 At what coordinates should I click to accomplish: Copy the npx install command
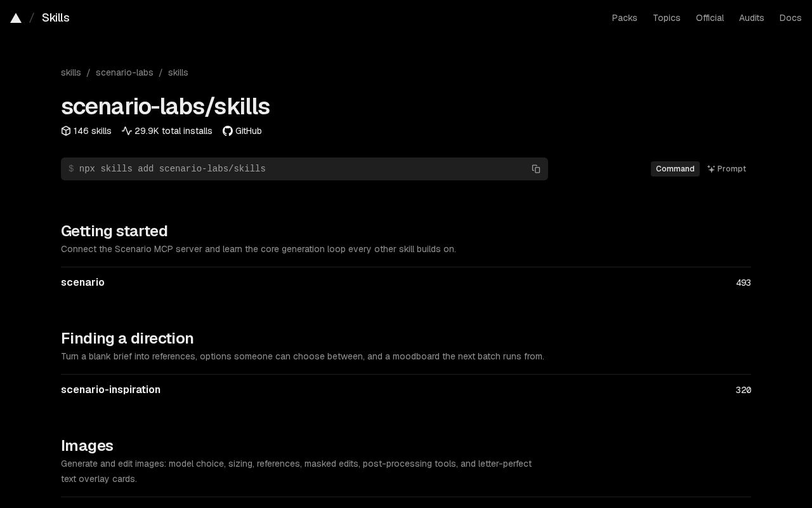pyautogui.click(x=536, y=169)
